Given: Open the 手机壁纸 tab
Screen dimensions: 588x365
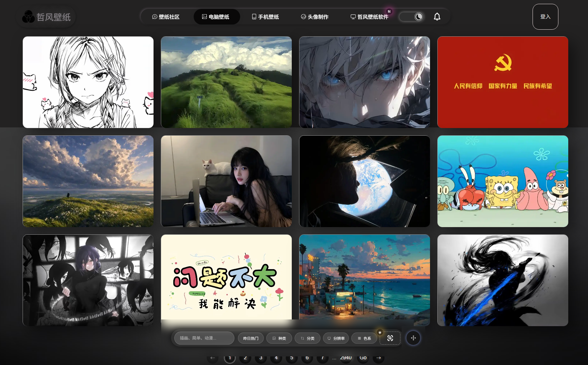Looking at the screenshot, I should (x=265, y=17).
